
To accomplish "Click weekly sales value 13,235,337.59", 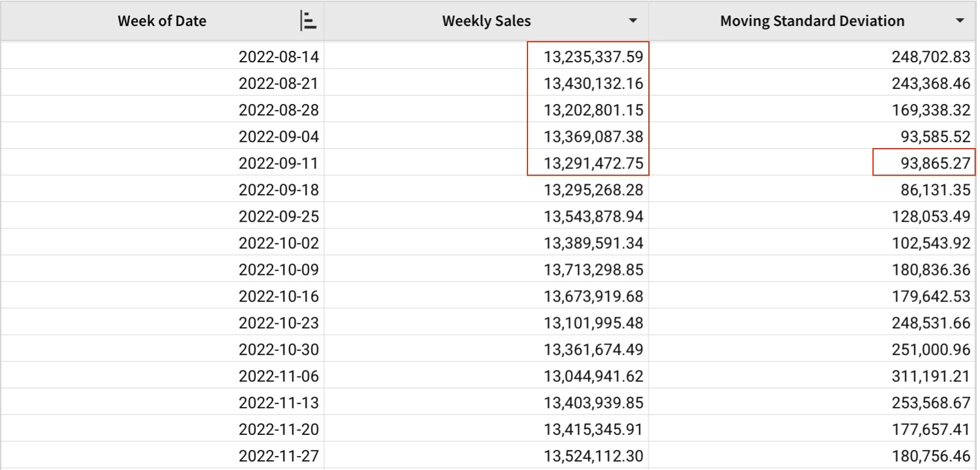I will 593,57.
